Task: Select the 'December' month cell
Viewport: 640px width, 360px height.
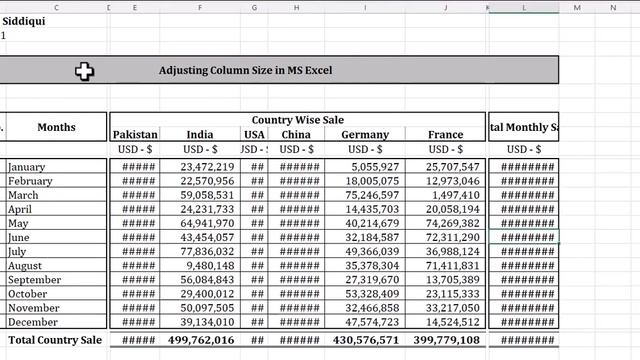Action: point(56,322)
